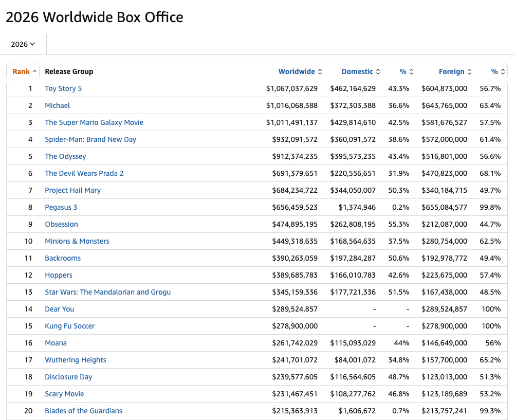Select worldwide value $278,900,000
The width and height of the screenshot is (515, 420).
(295, 326)
